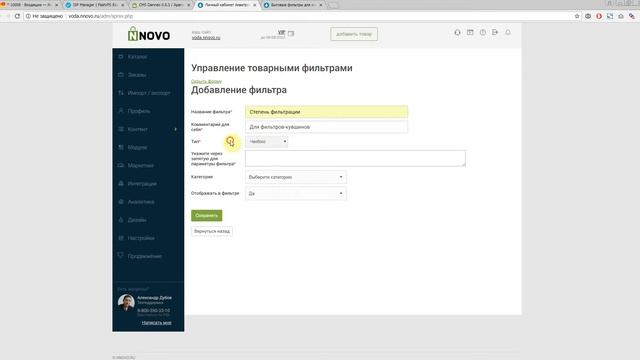
Task: Click the browser address bar URL
Action: (x=100, y=16)
